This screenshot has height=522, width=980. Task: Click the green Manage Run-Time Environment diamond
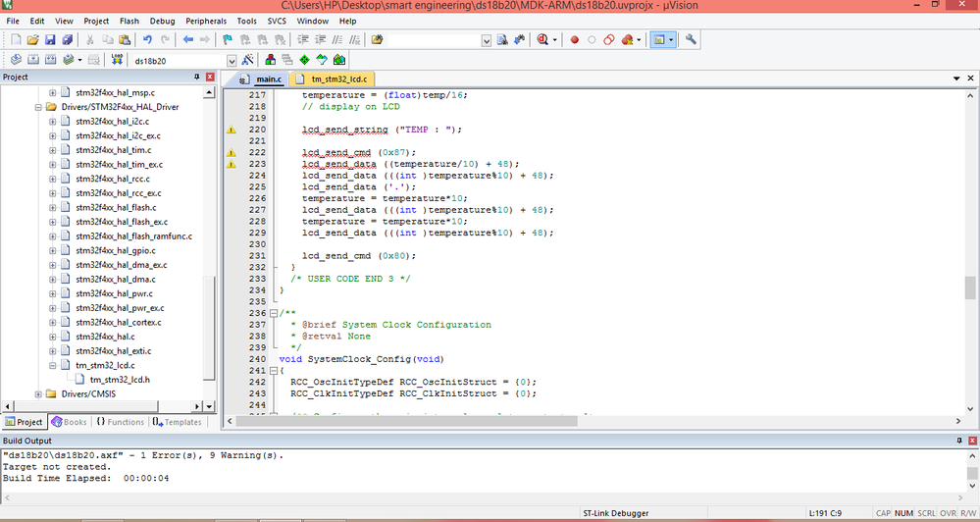pyautogui.click(x=304, y=60)
